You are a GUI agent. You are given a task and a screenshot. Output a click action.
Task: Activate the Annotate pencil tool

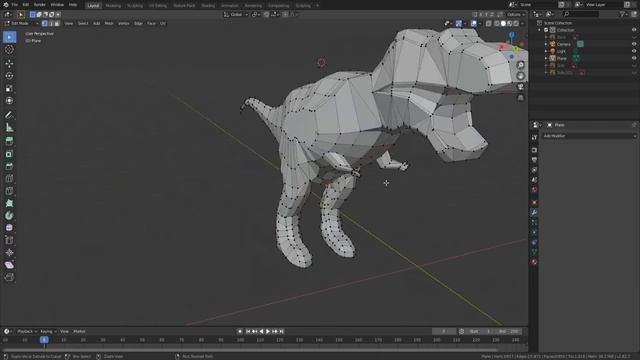pyautogui.click(x=9, y=115)
